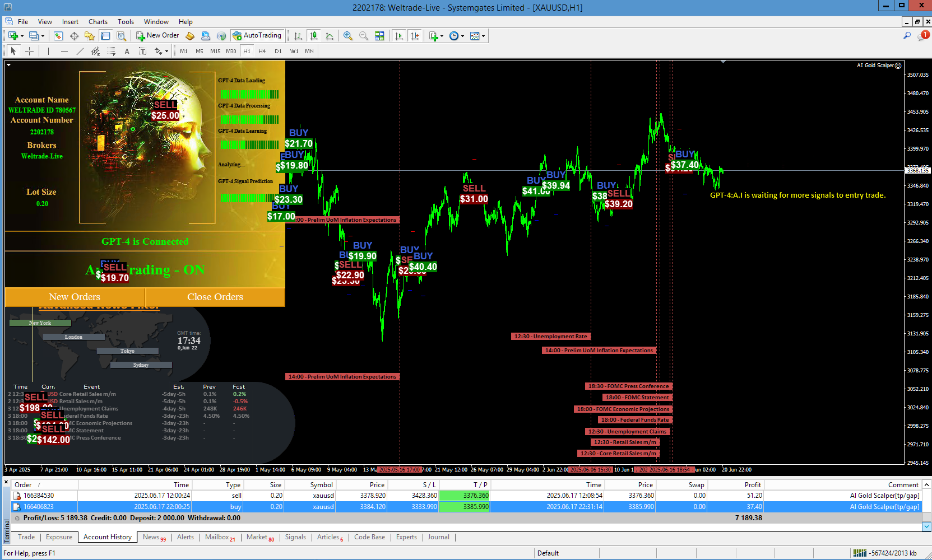
Task: Toggle the AutoTrading button
Action: click(257, 35)
